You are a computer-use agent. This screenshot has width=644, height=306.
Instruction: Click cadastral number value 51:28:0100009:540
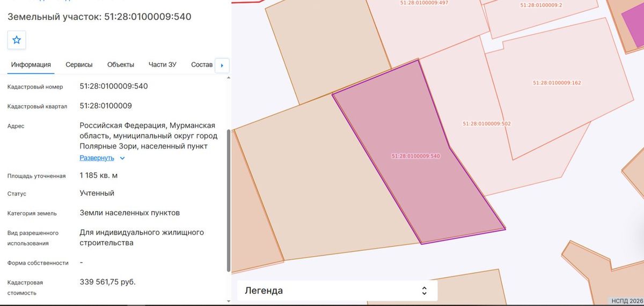click(114, 86)
